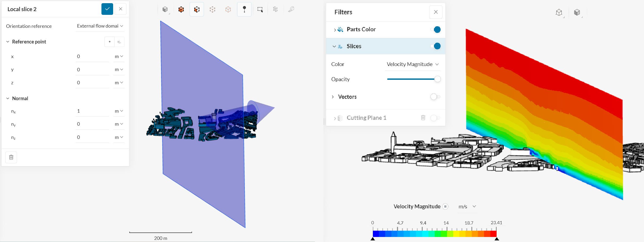Expand the Vectors subsection
The height and width of the screenshot is (242, 644).
(x=333, y=97)
